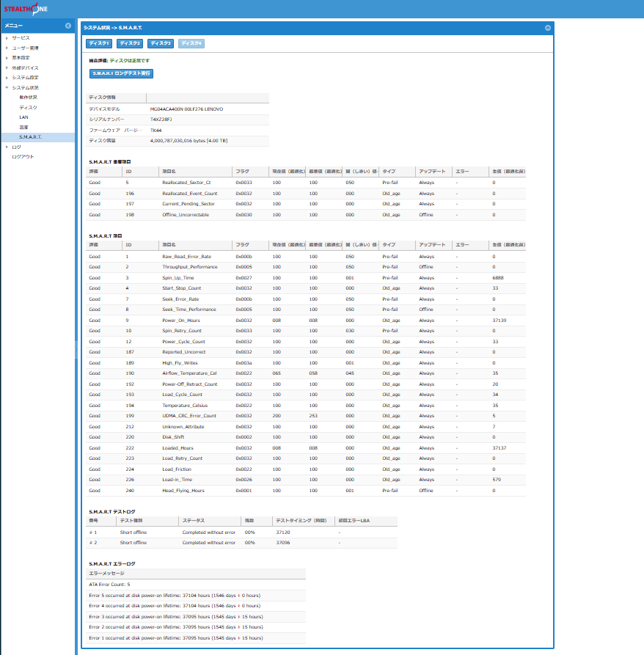The height and width of the screenshot is (655, 644).
Task: Open the ディスク item in the sidebar
Action: click(28, 107)
